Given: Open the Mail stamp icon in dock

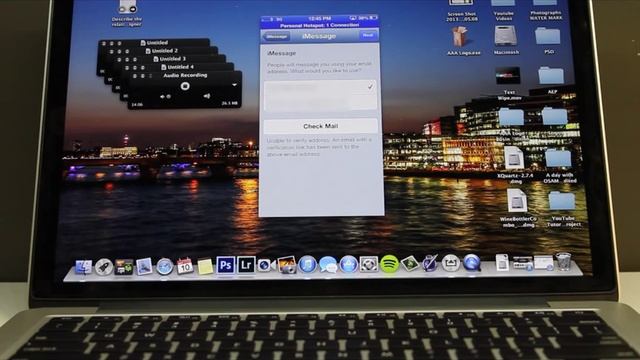Looking at the screenshot, I should tap(144, 267).
